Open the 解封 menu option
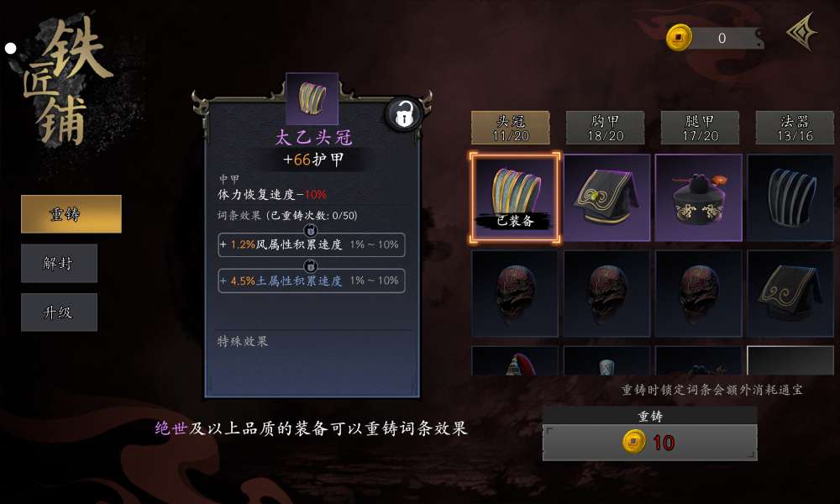 pyautogui.click(x=59, y=263)
